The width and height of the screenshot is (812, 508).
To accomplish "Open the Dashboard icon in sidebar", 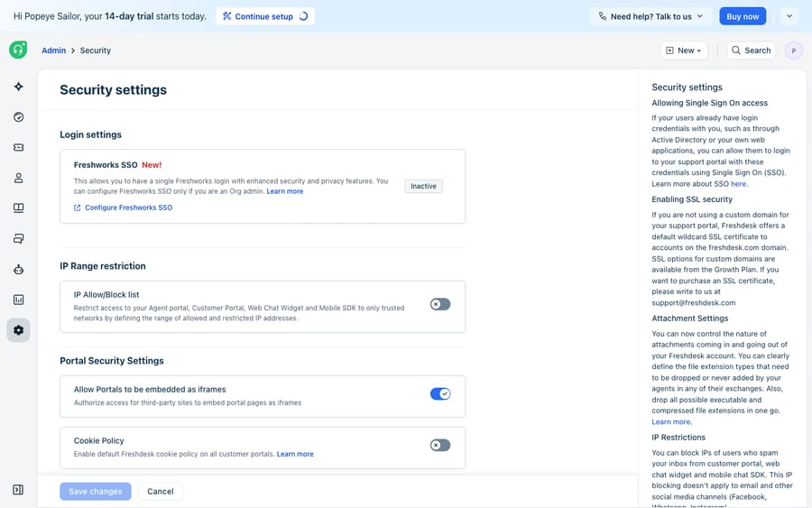I will point(19,117).
